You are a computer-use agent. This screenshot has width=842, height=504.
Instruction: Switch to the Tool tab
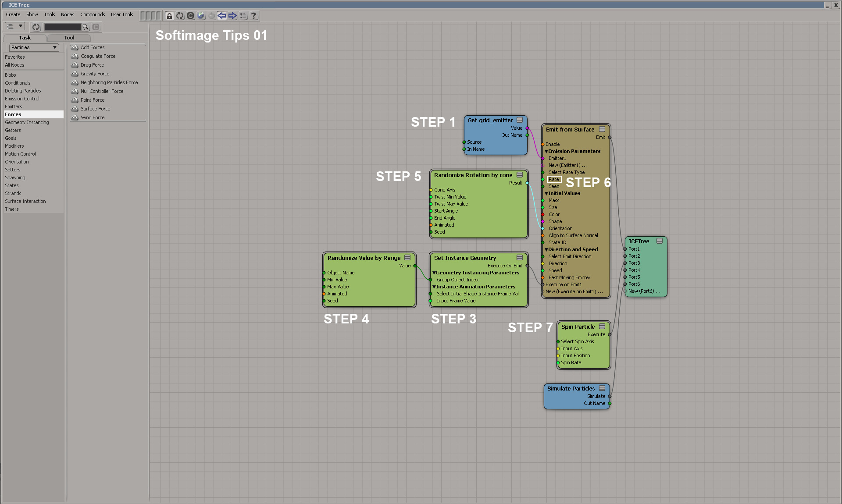[x=69, y=38]
